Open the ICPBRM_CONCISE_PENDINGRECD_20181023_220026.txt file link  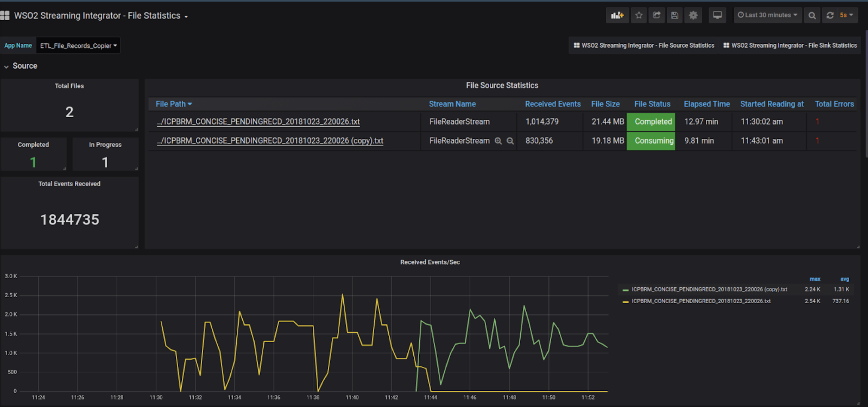pyautogui.click(x=258, y=122)
